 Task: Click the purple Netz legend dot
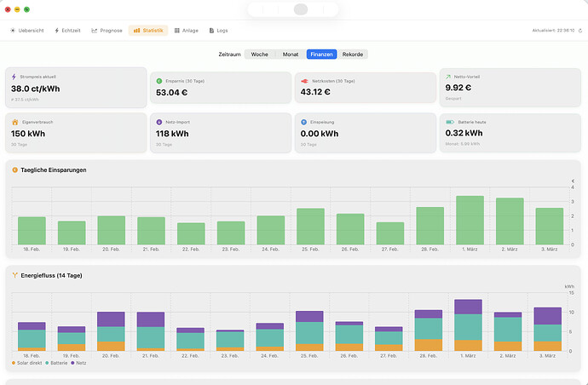[72, 363]
